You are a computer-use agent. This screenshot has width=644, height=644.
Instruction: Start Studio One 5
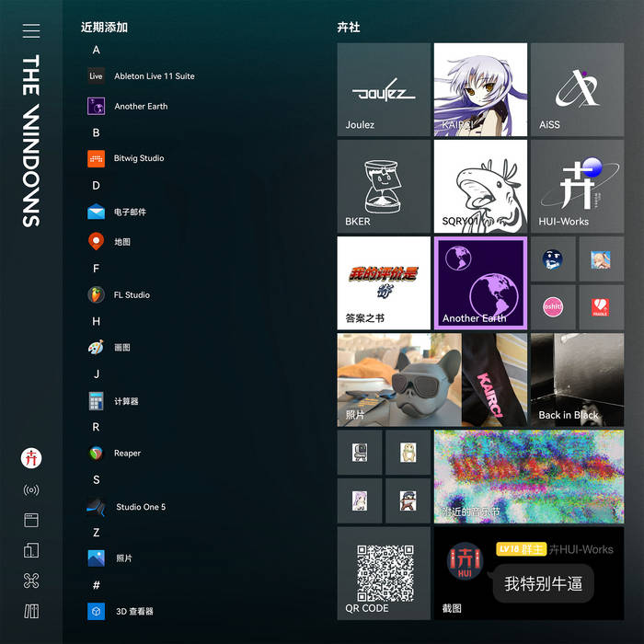tap(126, 507)
